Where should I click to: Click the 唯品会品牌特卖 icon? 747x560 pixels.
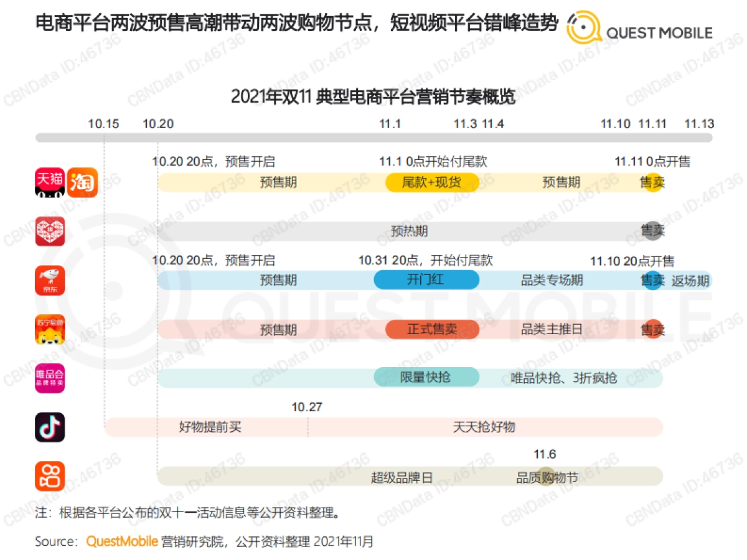50,378
